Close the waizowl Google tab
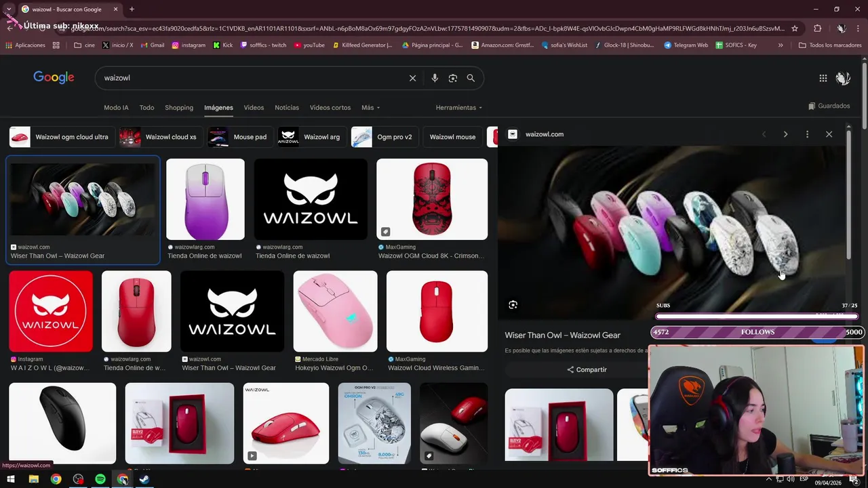This screenshot has width=868, height=488. tap(115, 9)
